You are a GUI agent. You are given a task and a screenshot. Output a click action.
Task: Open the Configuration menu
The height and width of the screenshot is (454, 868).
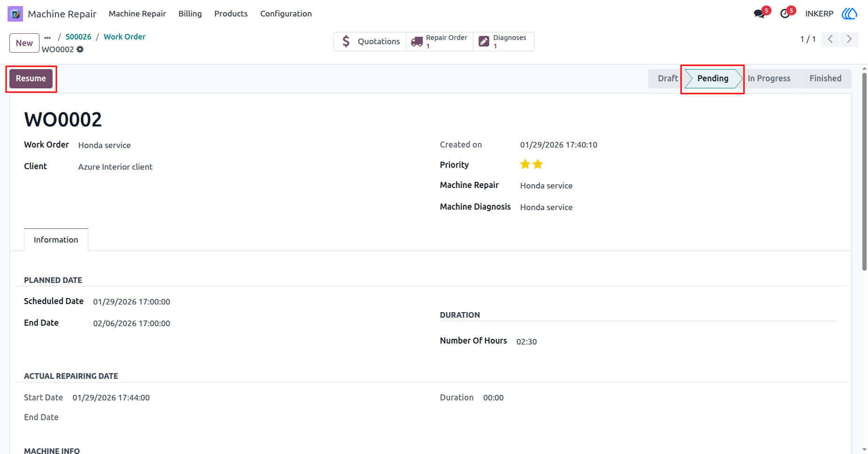[286, 14]
